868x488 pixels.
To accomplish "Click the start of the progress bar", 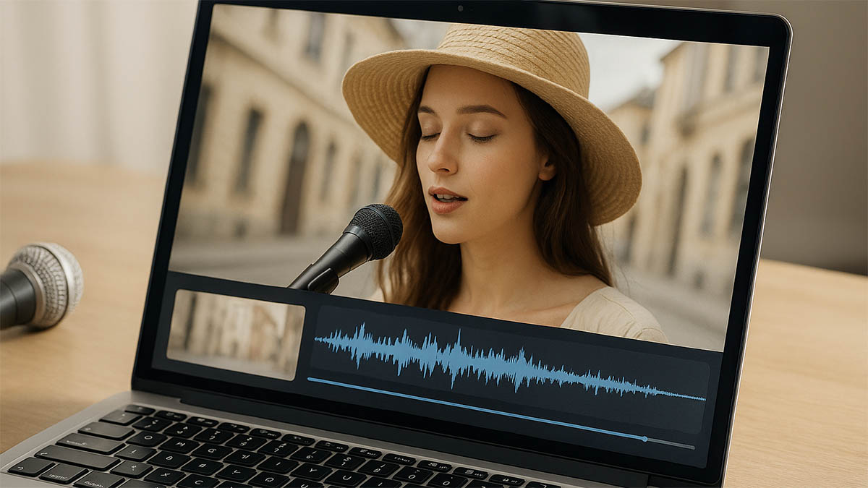I will [x=310, y=379].
